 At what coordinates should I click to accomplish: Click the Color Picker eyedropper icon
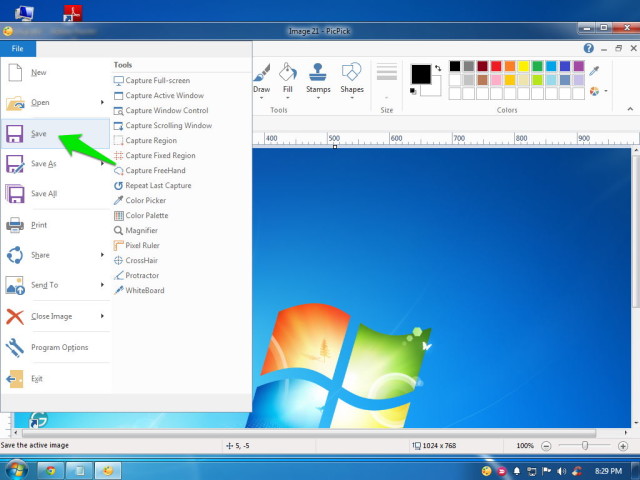(118, 200)
